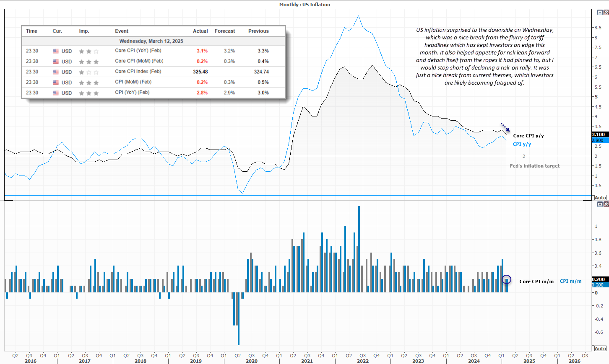This screenshot has height=364, width=609.
Task: Click the 'Event' column header
Action: [x=122, y=31]
